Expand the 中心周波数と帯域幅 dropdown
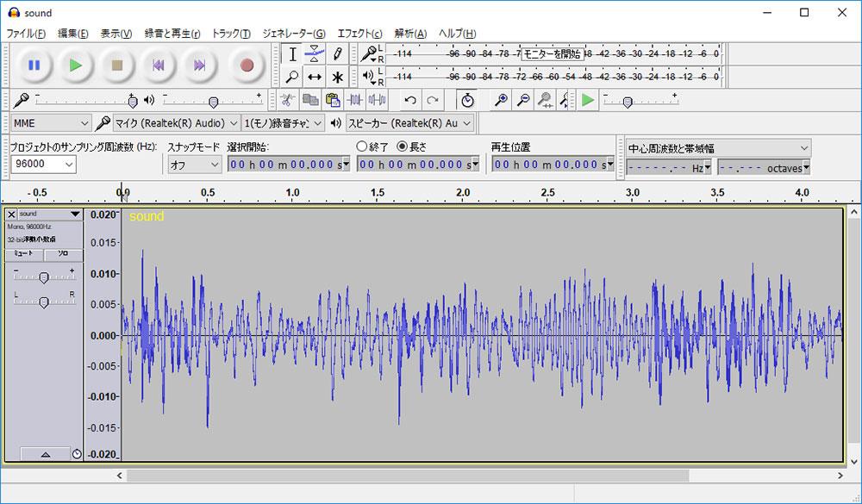The height and width of the screenshot is (504, 862). 718,148
